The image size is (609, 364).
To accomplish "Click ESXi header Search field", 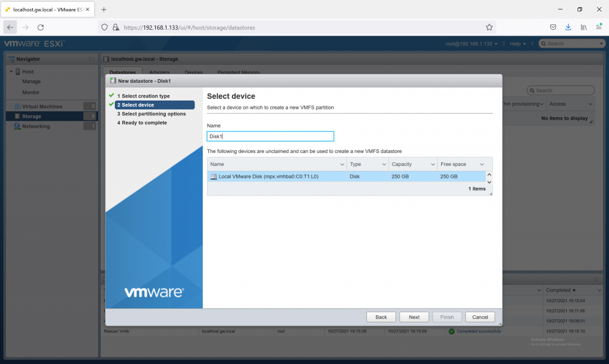I will [x=572, y=43].
